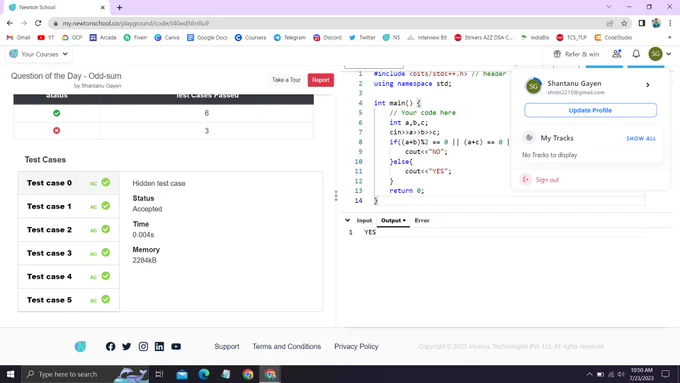
Task: Open the Strivers A2Z DSA bookmark
Action: coord(483,38)
